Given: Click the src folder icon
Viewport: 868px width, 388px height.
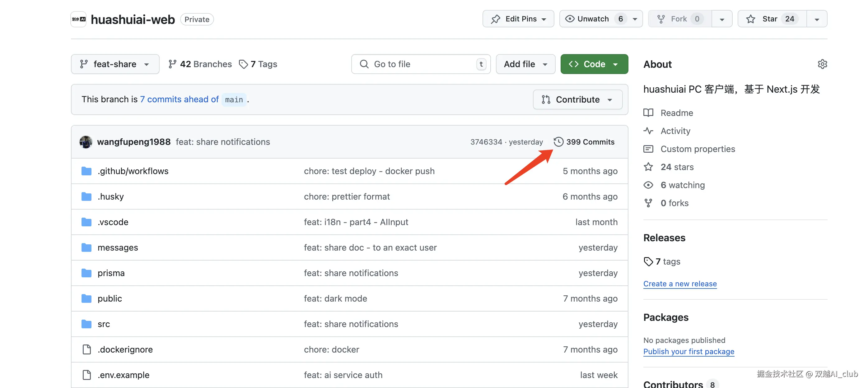Looking at the screenshot, I should point(86,324).
